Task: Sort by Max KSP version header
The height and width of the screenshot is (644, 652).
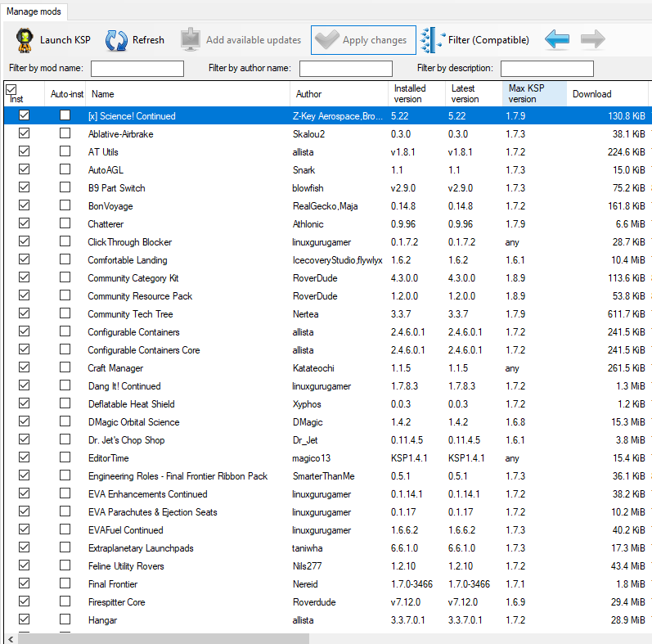Action: [x=534, y=94]
